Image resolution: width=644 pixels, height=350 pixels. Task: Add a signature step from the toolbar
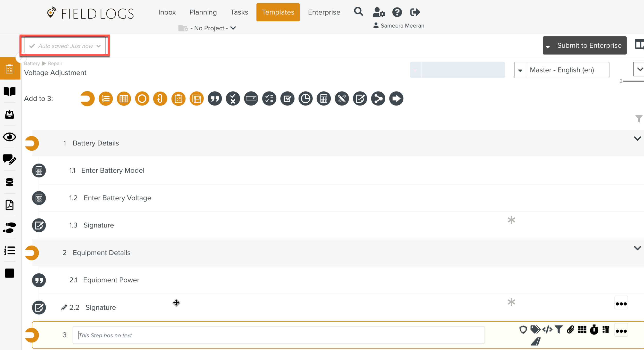click(360, 99)
